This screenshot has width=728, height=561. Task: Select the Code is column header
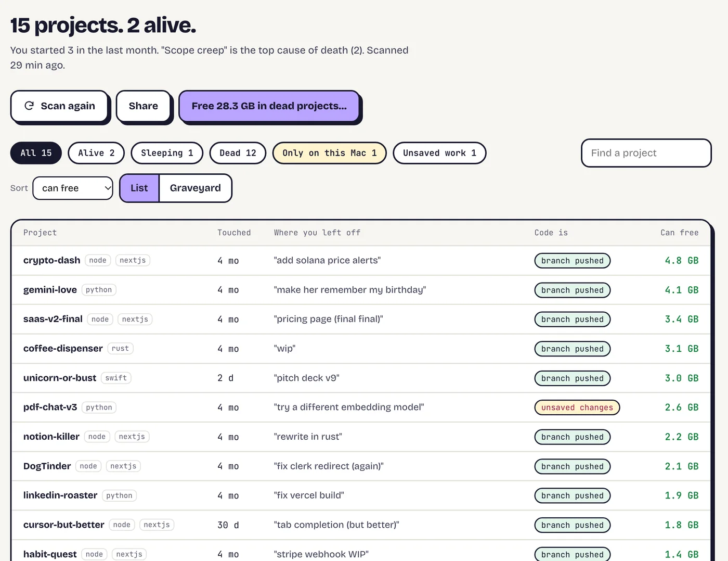551,233
